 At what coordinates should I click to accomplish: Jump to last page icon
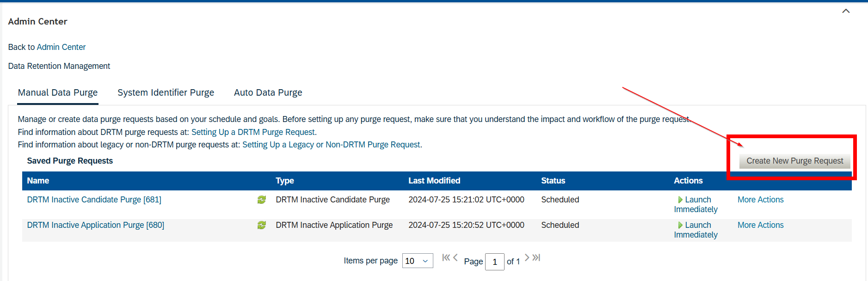pos(536,257)
